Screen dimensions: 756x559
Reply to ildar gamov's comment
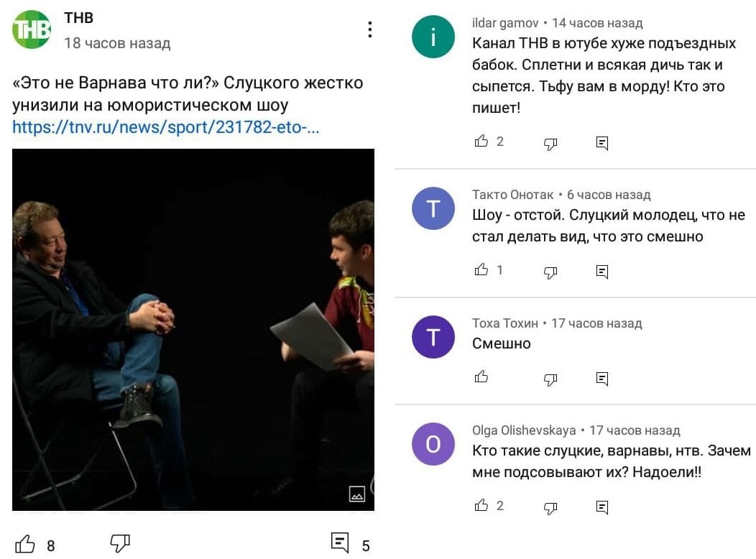coord(601,143)
